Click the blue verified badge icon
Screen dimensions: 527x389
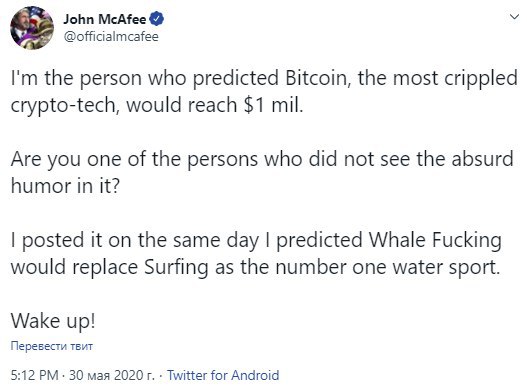156,19
